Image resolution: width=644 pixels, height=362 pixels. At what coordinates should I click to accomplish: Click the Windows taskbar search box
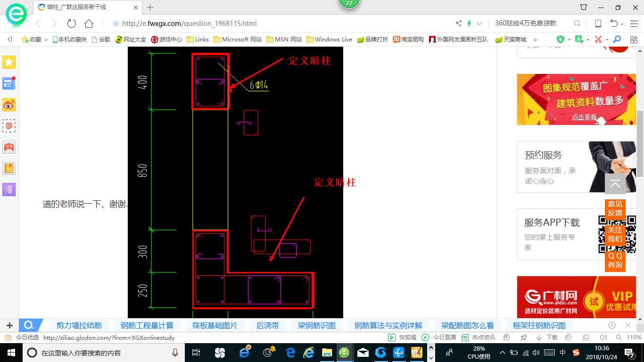(x=104, y=353)
